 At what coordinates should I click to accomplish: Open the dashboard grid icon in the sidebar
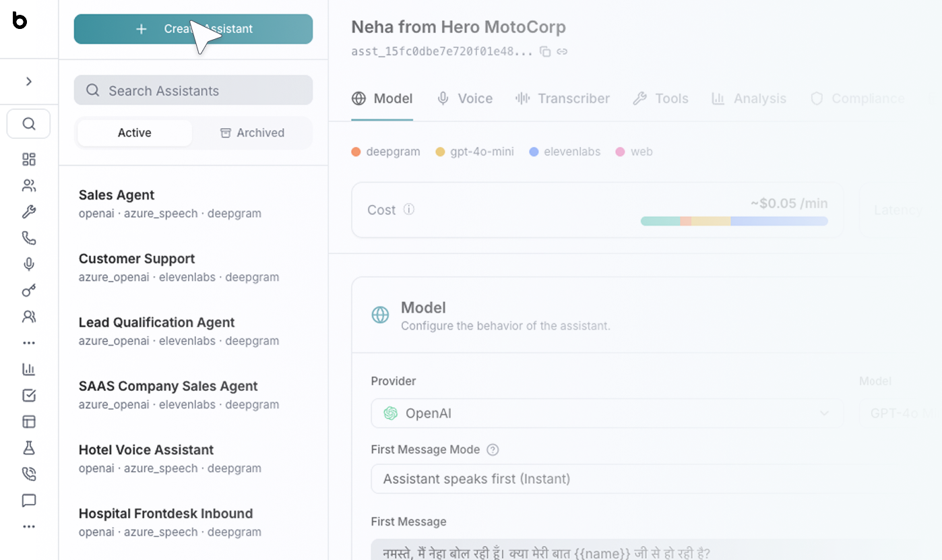(29, 160)
